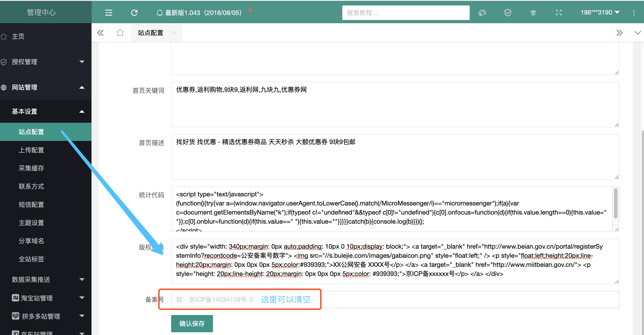The image size is (644, 335).
Task: Click the 授权管理 shield icon
Action: click(x=4, y=62)
